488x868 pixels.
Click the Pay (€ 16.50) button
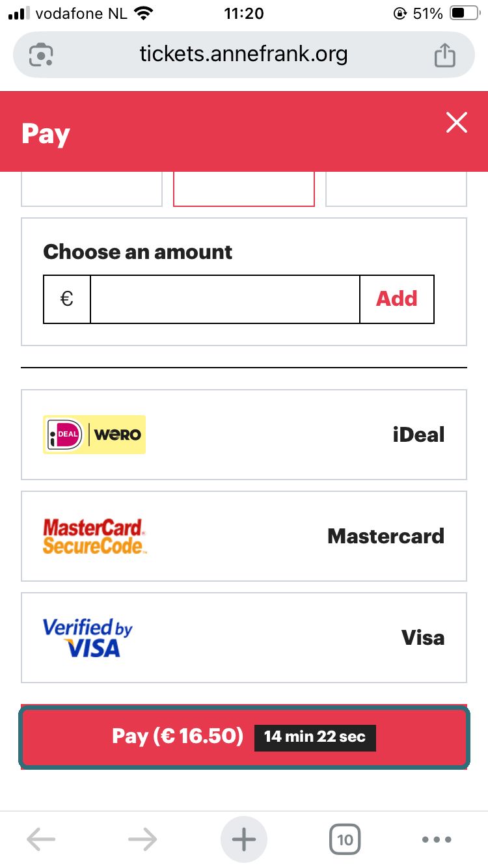pyautogui.click(x=244, y=737)
